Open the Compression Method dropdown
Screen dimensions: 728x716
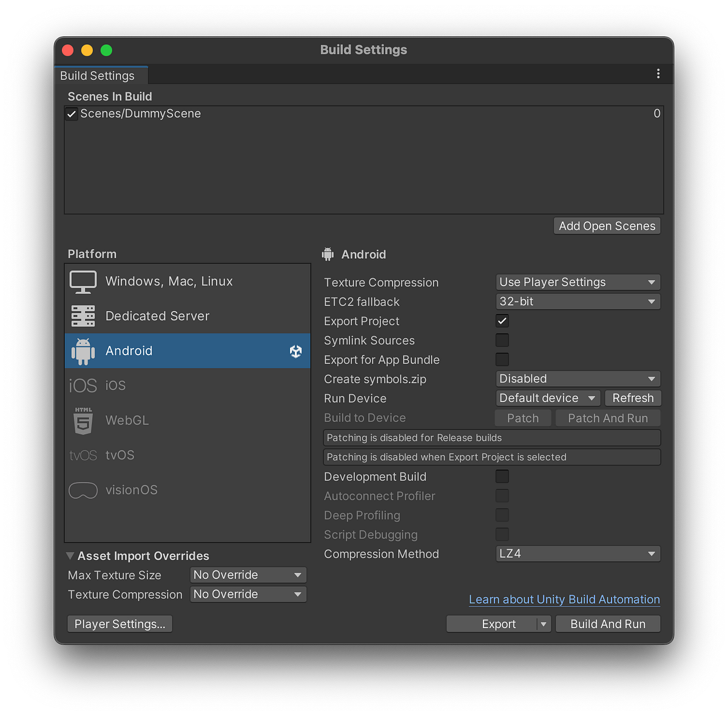[577, 554]
